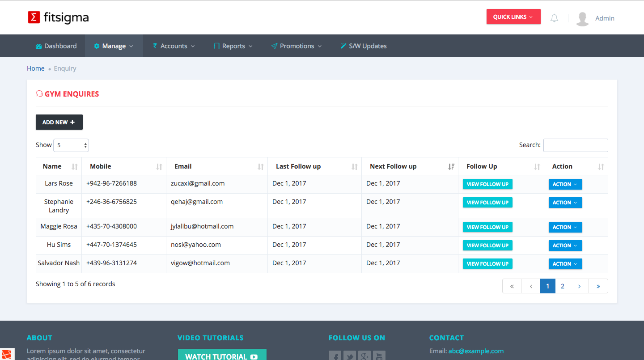View follow up for Maggie Rosa
The width and height of the screenshot is (644, 360).
(487, 227)
